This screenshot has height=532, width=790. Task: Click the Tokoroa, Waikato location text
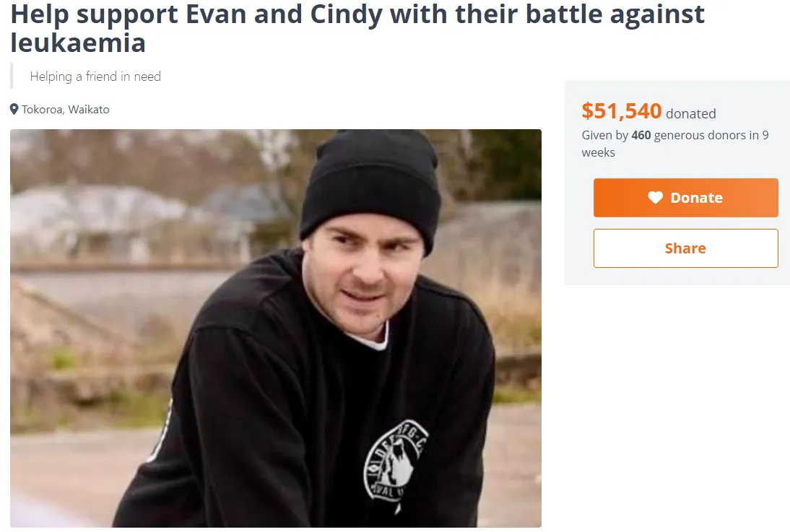click(66, 109)
